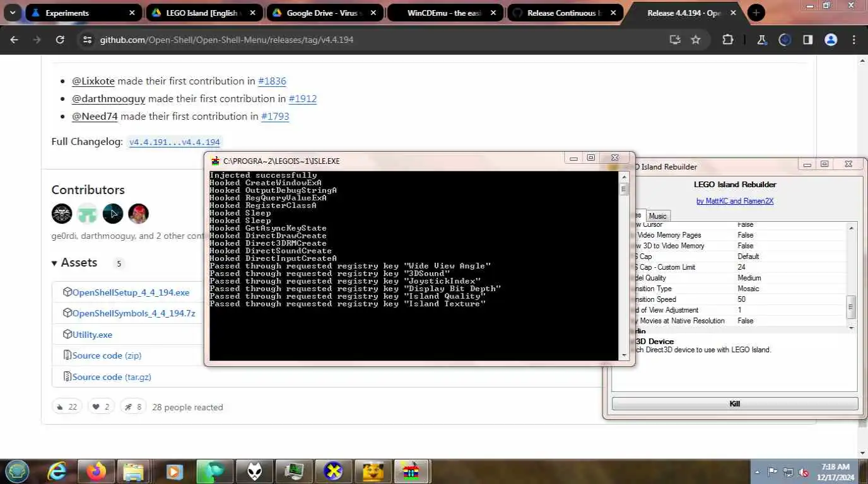
Task: Click the heart reaction button
Action: coord(100,406)
